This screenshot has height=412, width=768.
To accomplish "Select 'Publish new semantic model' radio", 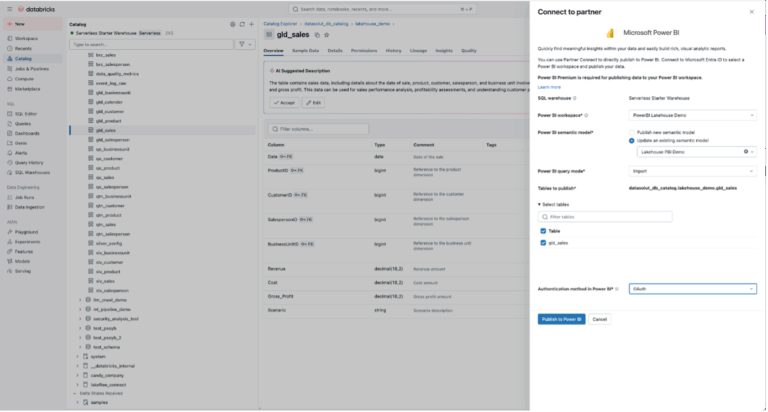I will pyautogui.click(x=631, y=132).
